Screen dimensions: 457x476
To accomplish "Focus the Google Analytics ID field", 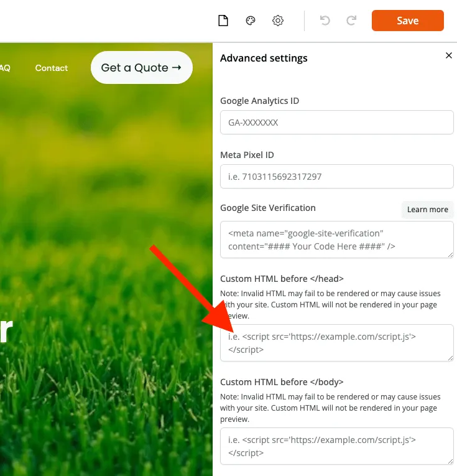I will (336, 123).
